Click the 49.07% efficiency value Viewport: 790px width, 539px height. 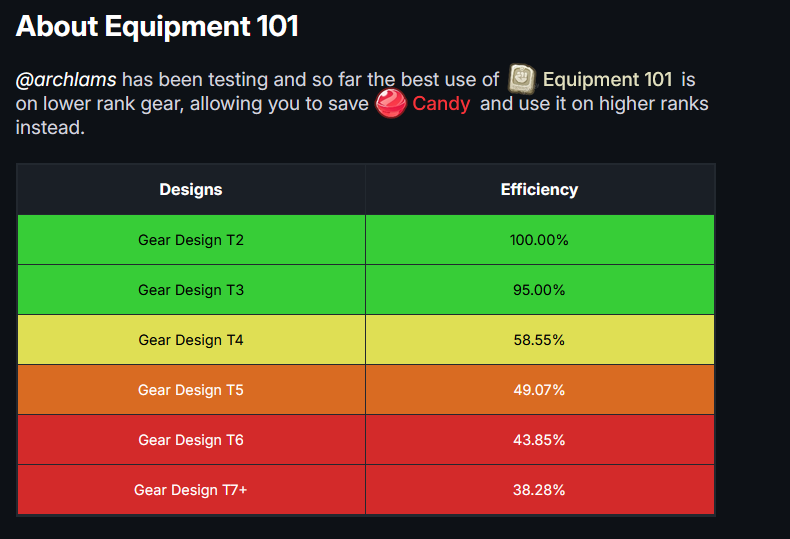pos(539,390)
